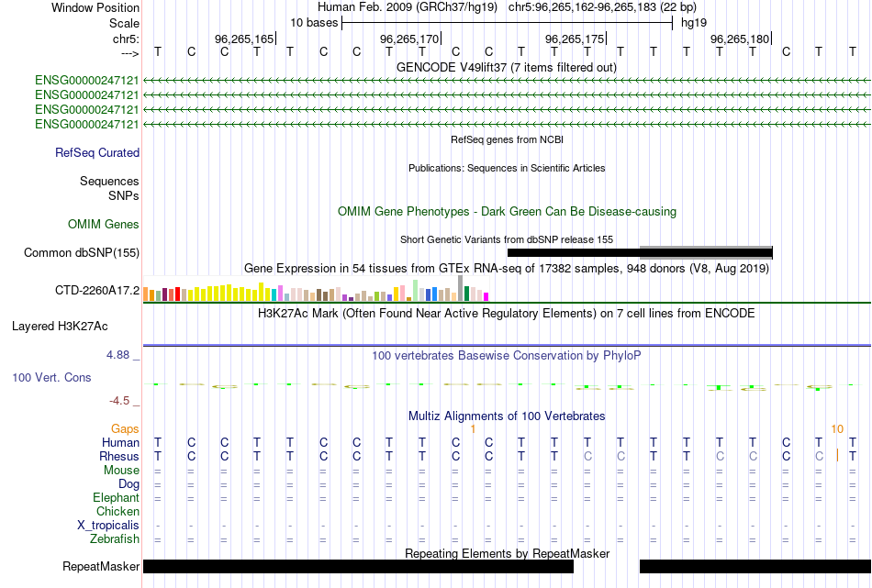This screenshot has width=872, height=588.
Task: Select the Rhesus alignment row label
Action: coord(119,456)
